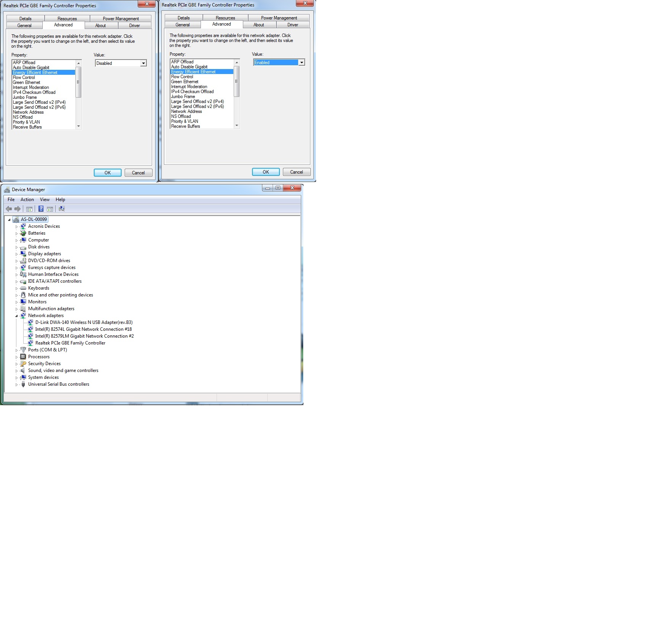Collapse the Network adapters tree node
This screenshot has width=668, height=644.
click(x=16, y=316)
